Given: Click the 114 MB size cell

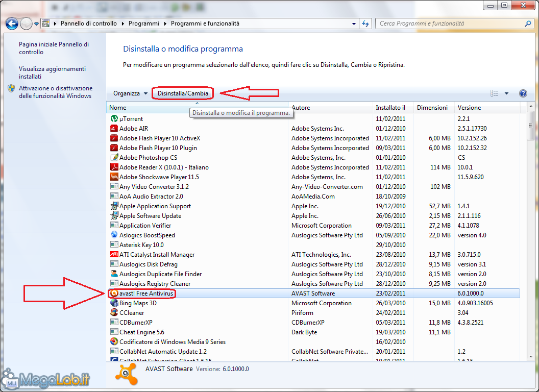Looking at the screenshot, I should (x=440, y=167).
